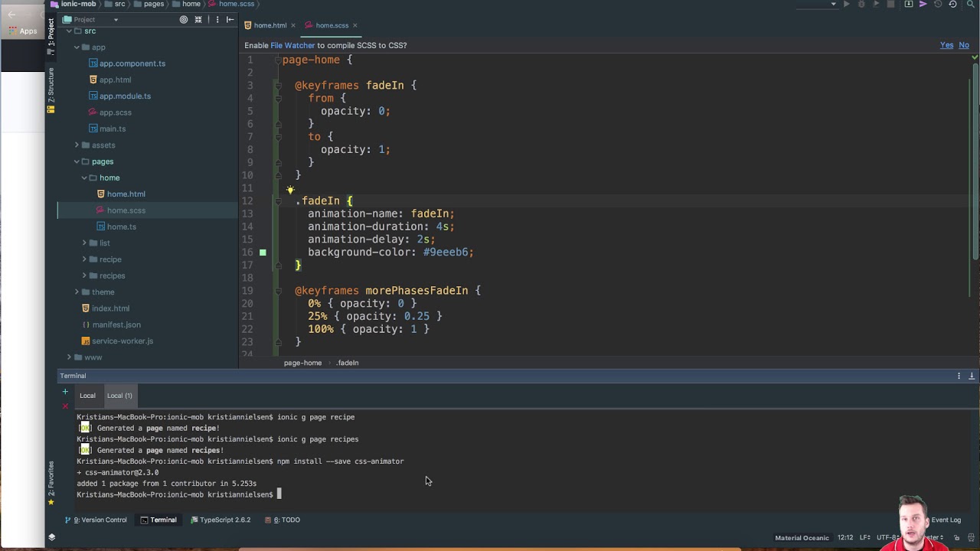The height and width of the screenshot is (551, 980).
Task: Select the Local (1) terminal tab
Action: click(119, 396)
